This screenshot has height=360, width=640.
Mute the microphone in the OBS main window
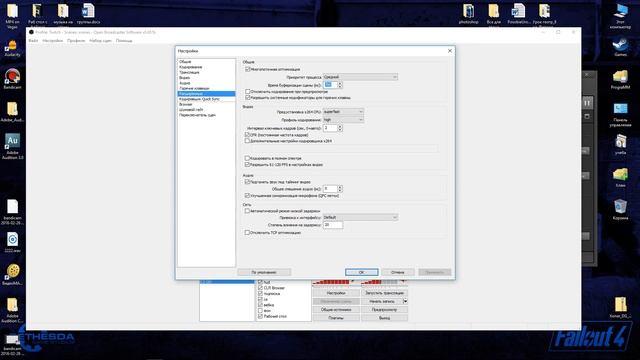[x=353, y=281]
